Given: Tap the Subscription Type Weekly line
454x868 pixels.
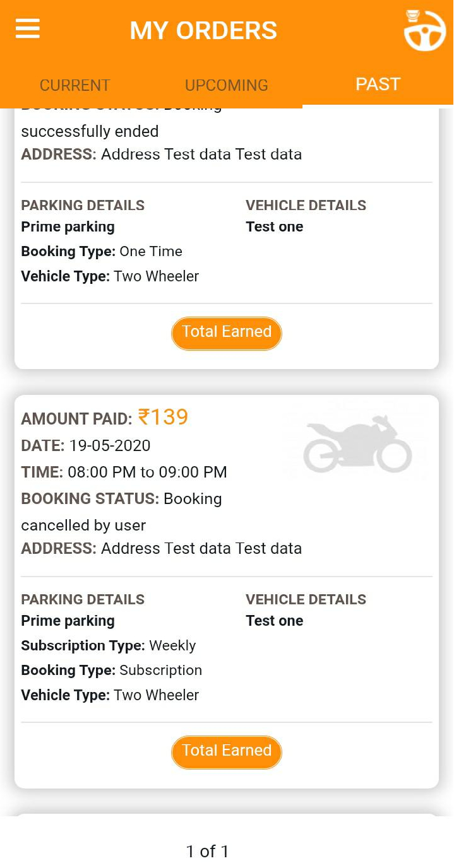Looking at the screenshot, I should click(108, 645).
